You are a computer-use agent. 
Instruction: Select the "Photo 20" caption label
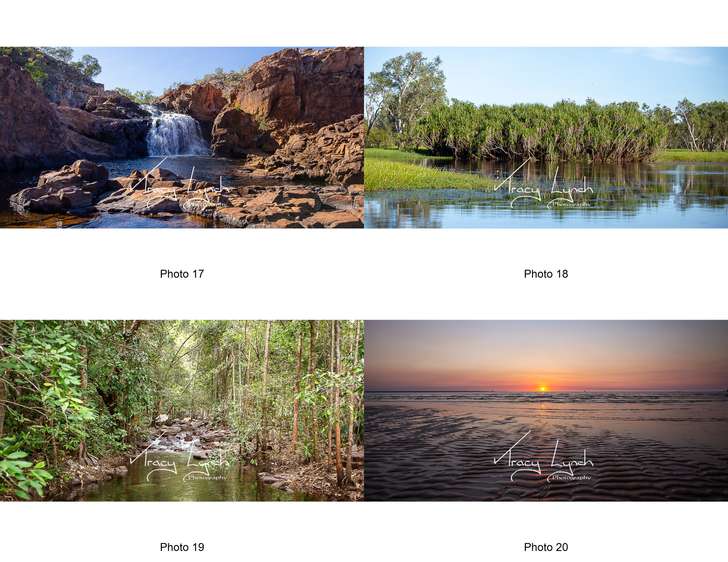coord(546,547)
